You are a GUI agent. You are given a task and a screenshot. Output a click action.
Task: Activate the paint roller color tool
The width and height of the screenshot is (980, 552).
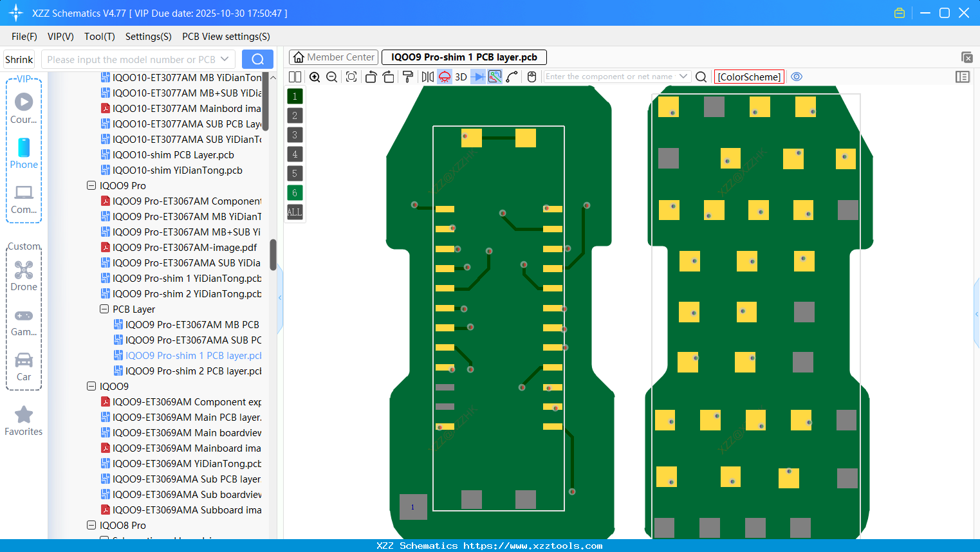(x=407, y=77)
